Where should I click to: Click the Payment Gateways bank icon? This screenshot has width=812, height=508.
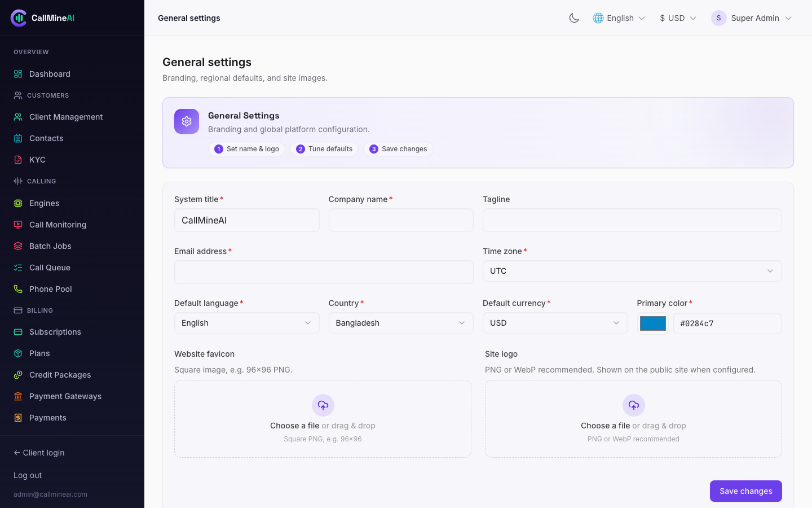tap(18, 396)
